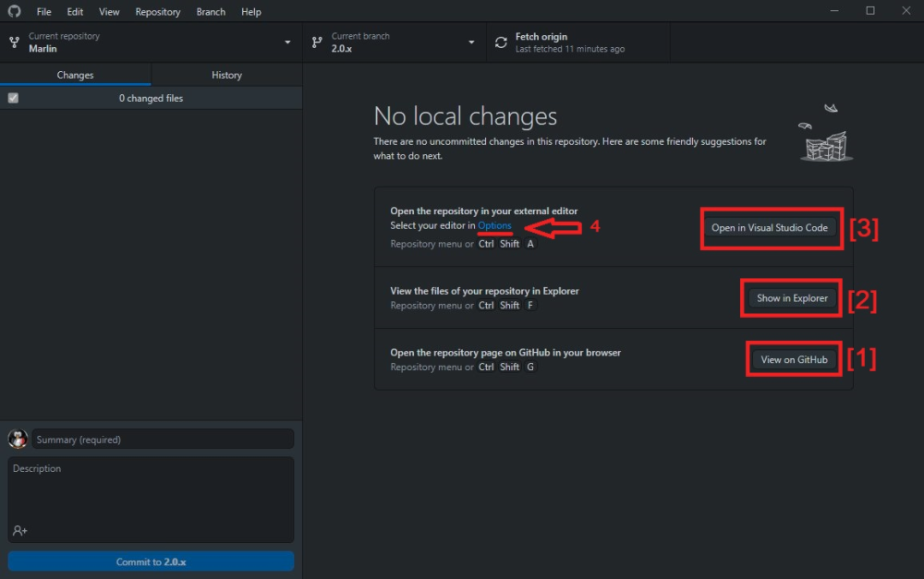This screenshot has height=579, width=924.
Task: Click the user avatar beside Summary field
Action: (x=18, y=439)
